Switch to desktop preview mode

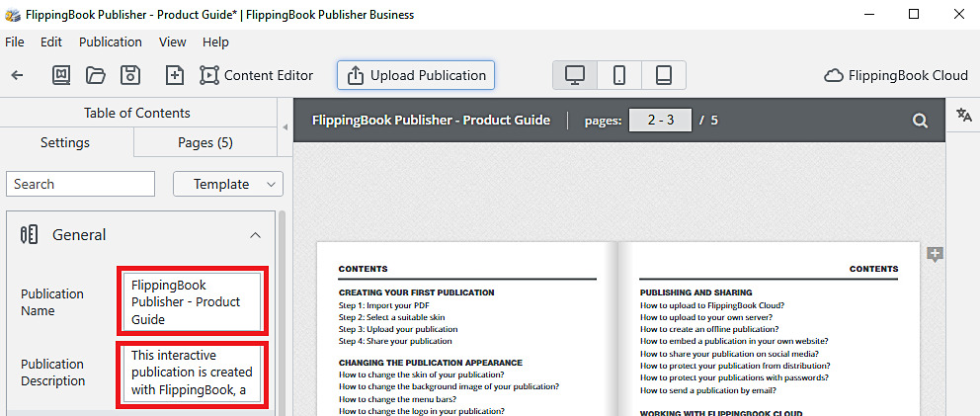pyautogui.click(x=574, y=75)
